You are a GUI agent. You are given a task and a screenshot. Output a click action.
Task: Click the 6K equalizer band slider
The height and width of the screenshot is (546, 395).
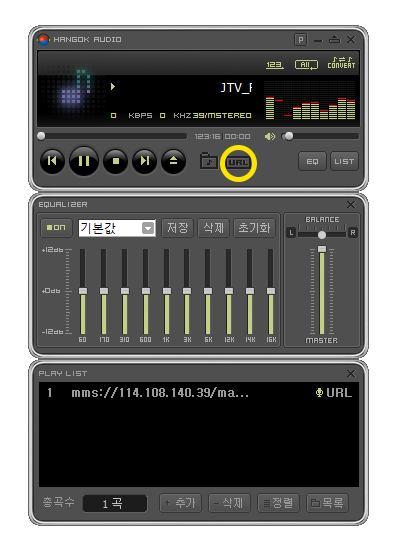[208, 291]
